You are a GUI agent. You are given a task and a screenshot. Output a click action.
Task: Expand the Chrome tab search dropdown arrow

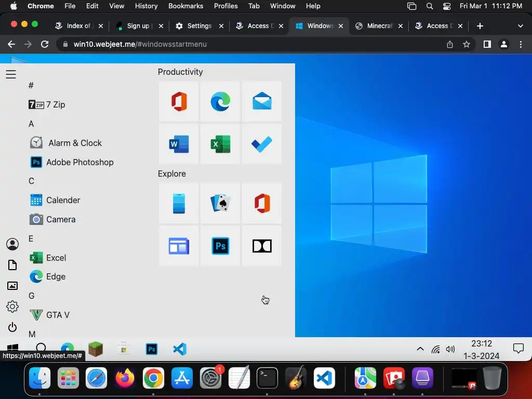521,26
